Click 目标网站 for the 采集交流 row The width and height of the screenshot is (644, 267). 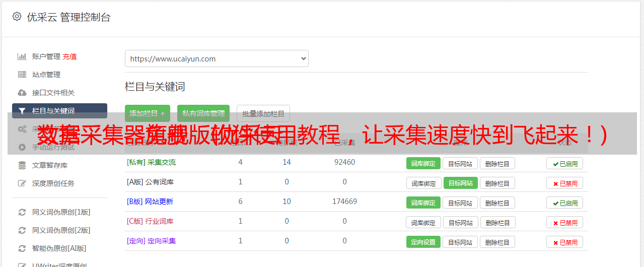click(x=460, y=163)
